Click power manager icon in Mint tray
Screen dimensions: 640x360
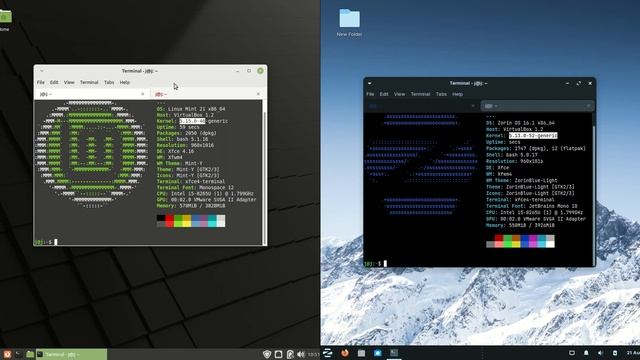(290, 354)
